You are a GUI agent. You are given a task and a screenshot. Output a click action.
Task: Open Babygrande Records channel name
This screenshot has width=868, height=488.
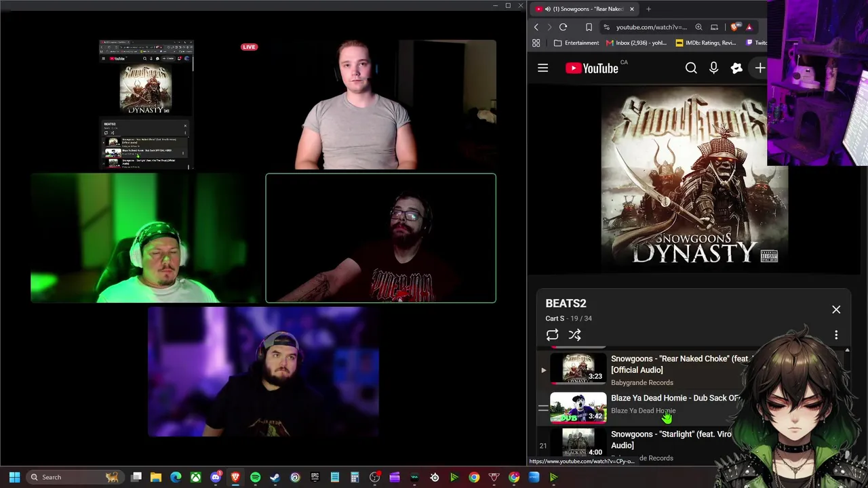tap(642, 382)
